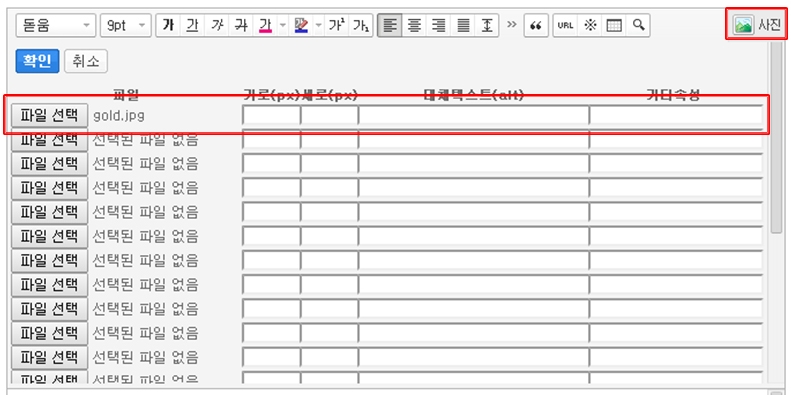Show more toolbar options chevron

coord(512,24)
